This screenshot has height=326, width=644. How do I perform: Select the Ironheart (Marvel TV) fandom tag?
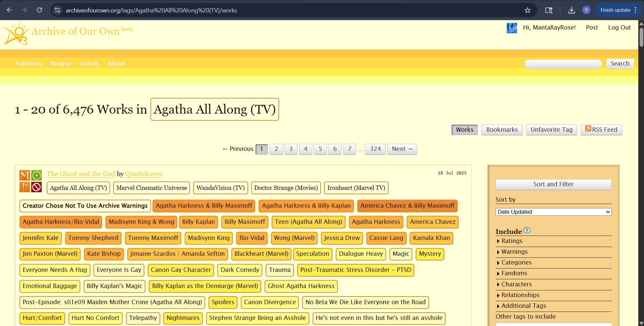click(x=356, y=188)
